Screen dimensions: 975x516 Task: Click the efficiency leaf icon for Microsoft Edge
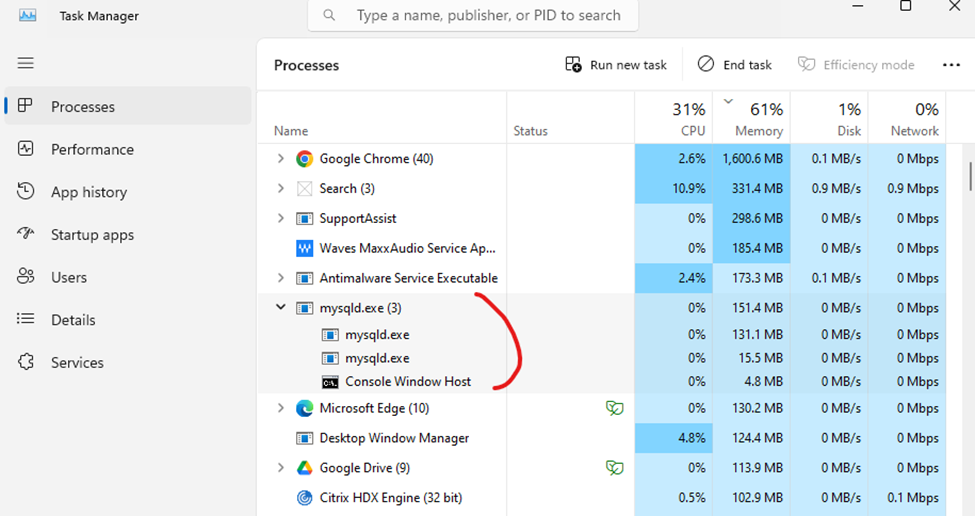pyautogui.click(x=614, y=408)
